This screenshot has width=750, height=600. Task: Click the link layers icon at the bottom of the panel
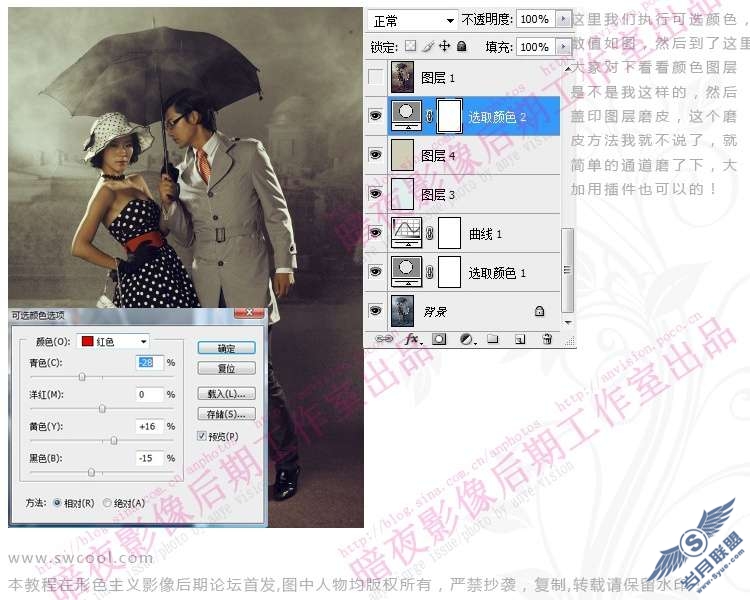coord(384,339)
